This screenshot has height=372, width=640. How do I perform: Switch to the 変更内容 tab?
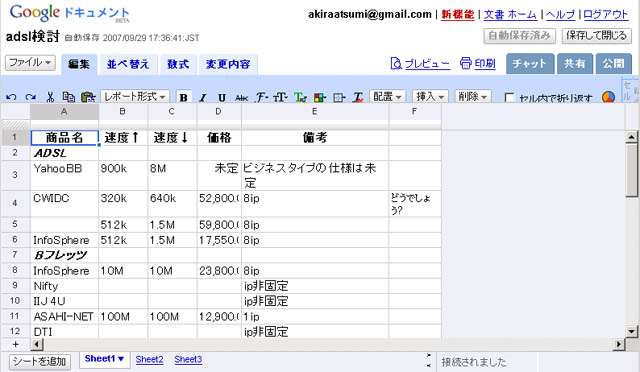[228, 64]
